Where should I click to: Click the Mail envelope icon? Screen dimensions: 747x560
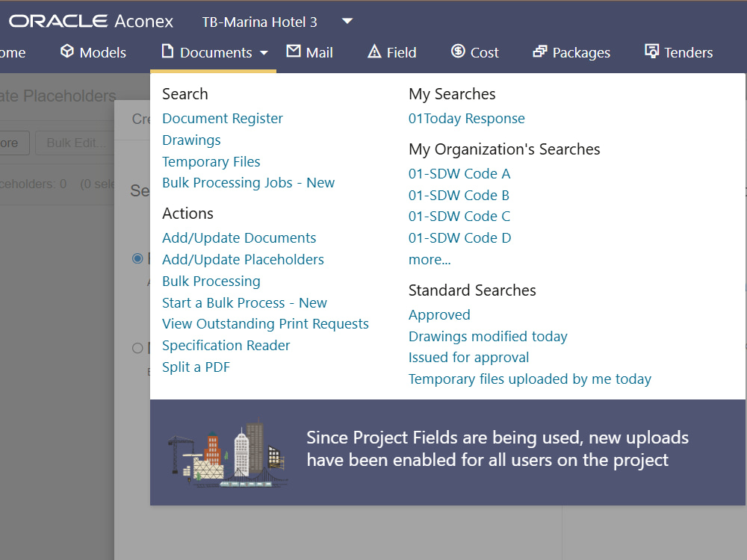point(294,51)
